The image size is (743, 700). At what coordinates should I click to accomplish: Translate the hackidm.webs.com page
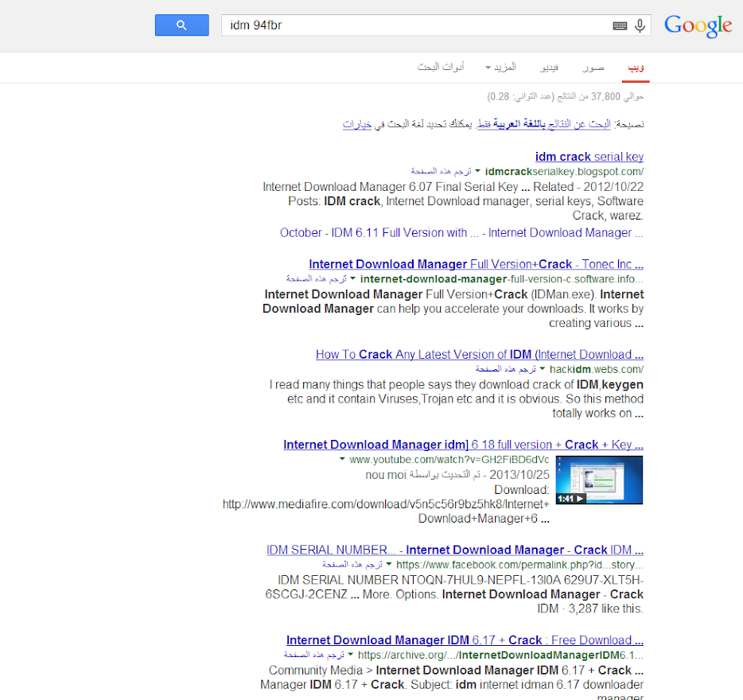click(506, 369)
